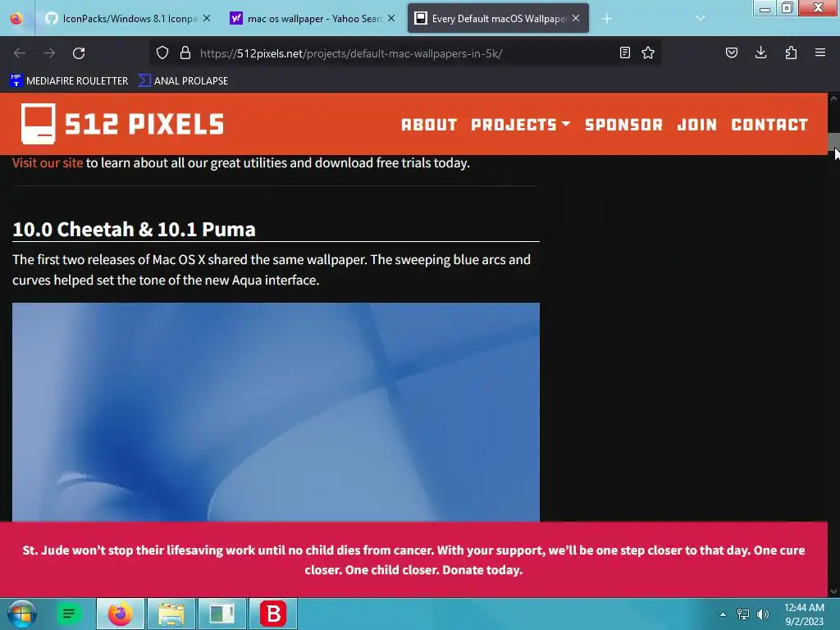Go back one page
This screenshot has height=630, width=840.
tap(20, 53)
